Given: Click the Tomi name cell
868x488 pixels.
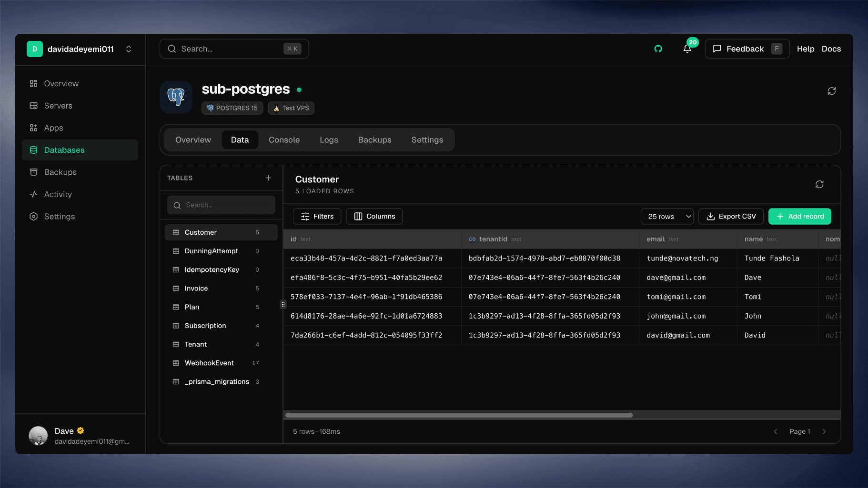Looking at the screenshot, I should coord(777,297).
